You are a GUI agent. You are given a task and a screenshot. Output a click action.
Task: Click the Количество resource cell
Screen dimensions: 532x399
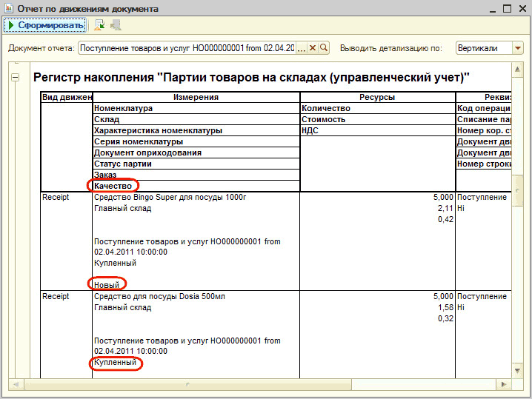(377, 109)
